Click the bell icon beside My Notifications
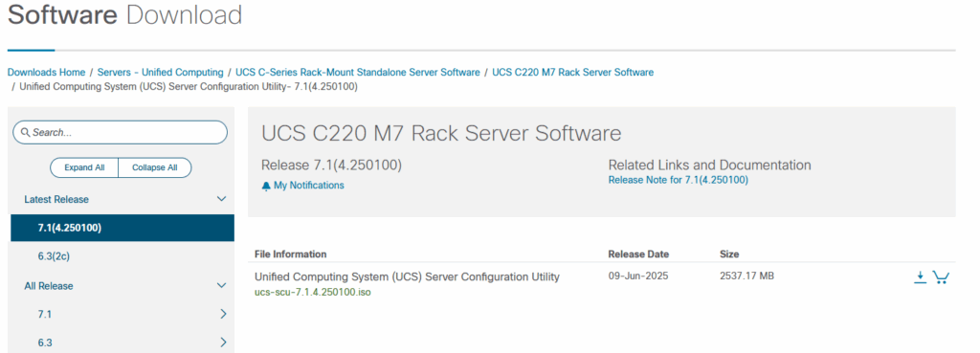Screen dimensions: 980x353 266,186
